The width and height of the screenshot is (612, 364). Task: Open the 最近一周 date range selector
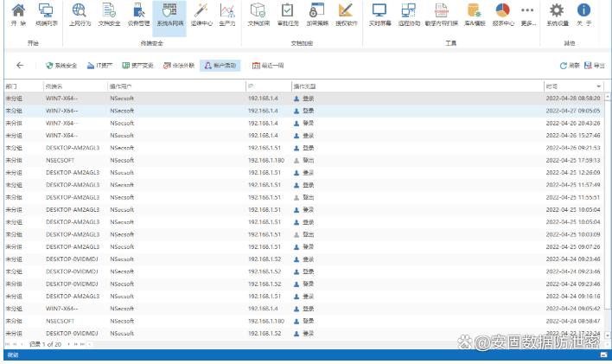[268, 66]
